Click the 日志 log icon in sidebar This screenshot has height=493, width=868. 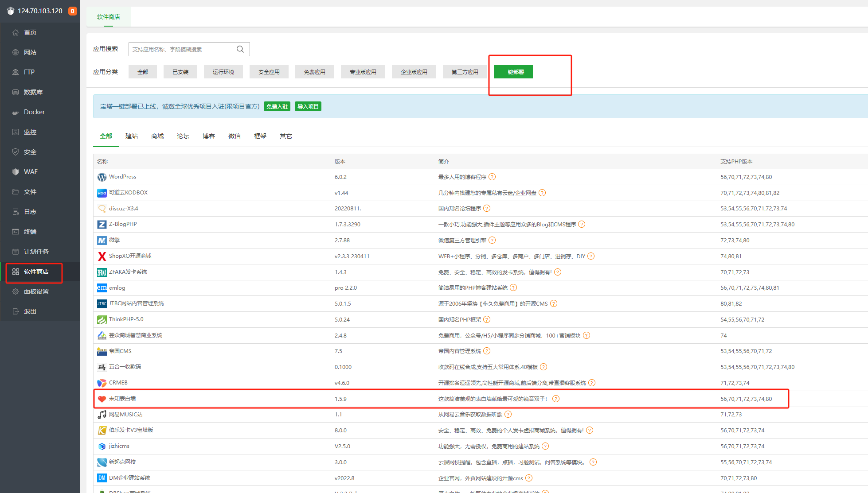click(x=16, y=212)
